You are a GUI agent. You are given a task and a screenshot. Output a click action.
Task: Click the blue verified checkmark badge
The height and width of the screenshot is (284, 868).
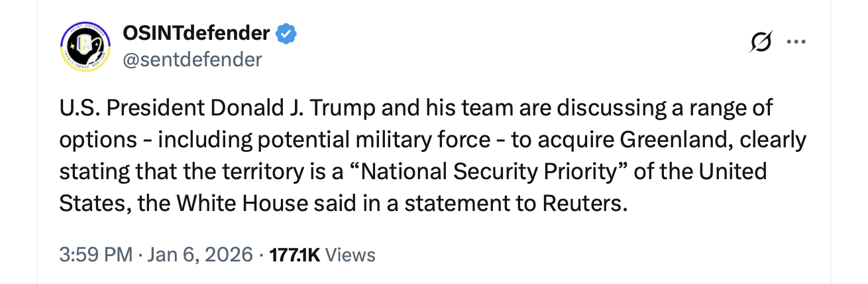286,33
